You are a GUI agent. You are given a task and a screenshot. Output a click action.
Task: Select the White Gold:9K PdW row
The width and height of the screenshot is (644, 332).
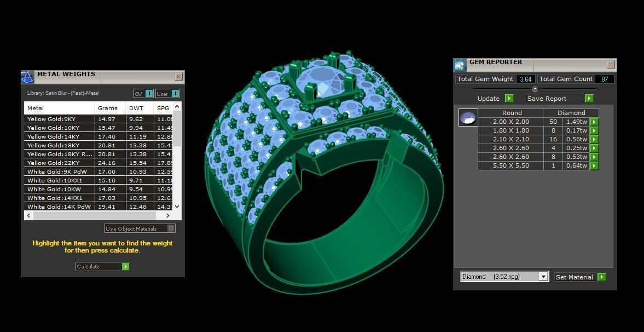coord(98,171)
